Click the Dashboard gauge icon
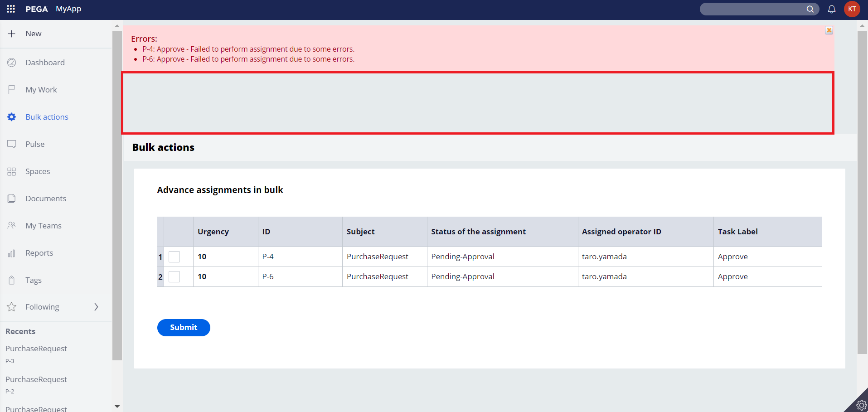The image size is (868, 412). click(x=12, y=63)
